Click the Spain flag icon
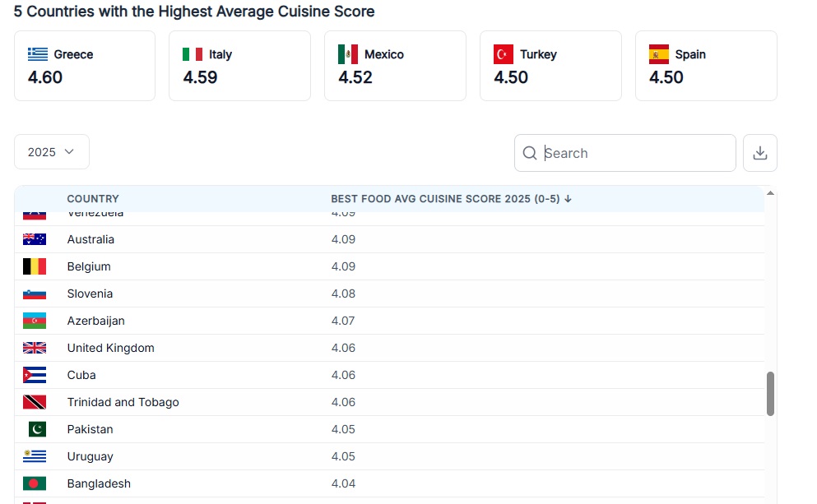 click(x=658, y=54)
